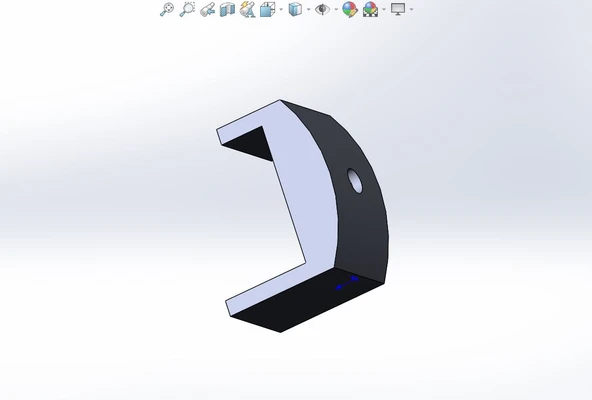
Task: Select the circular hole on the curved face
Action: tap(355, 181)
